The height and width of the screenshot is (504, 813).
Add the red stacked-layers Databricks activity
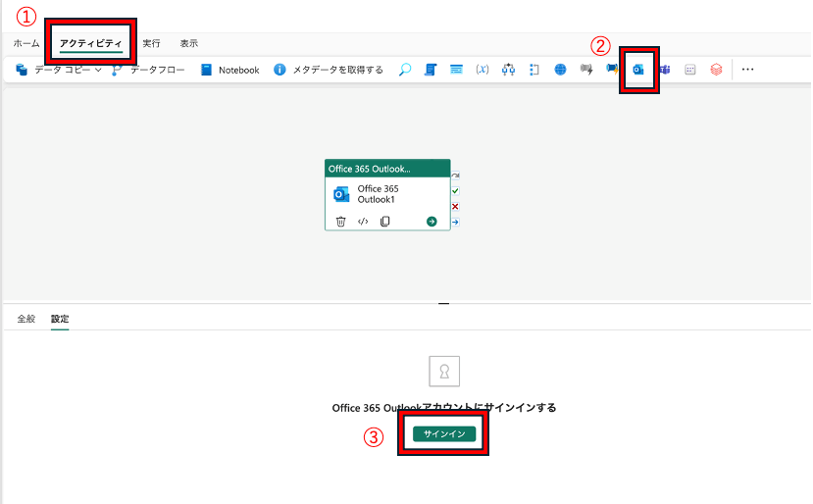coord(716,70)
